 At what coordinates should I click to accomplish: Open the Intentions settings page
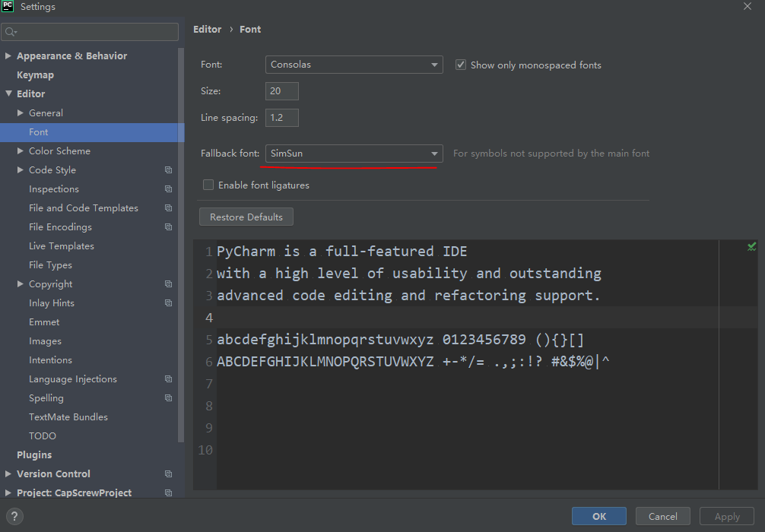pyautogui.click(x=50, y=360)
